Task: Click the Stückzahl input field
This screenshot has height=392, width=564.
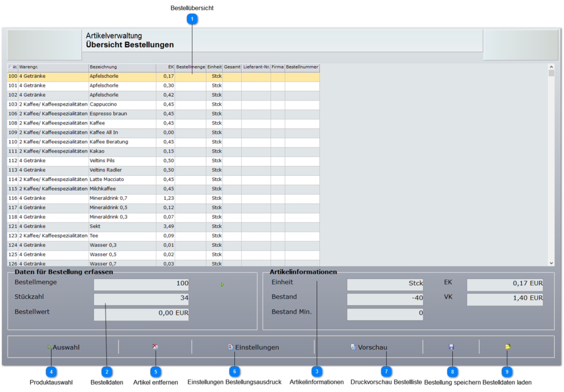Action: (x=141, y=298)
